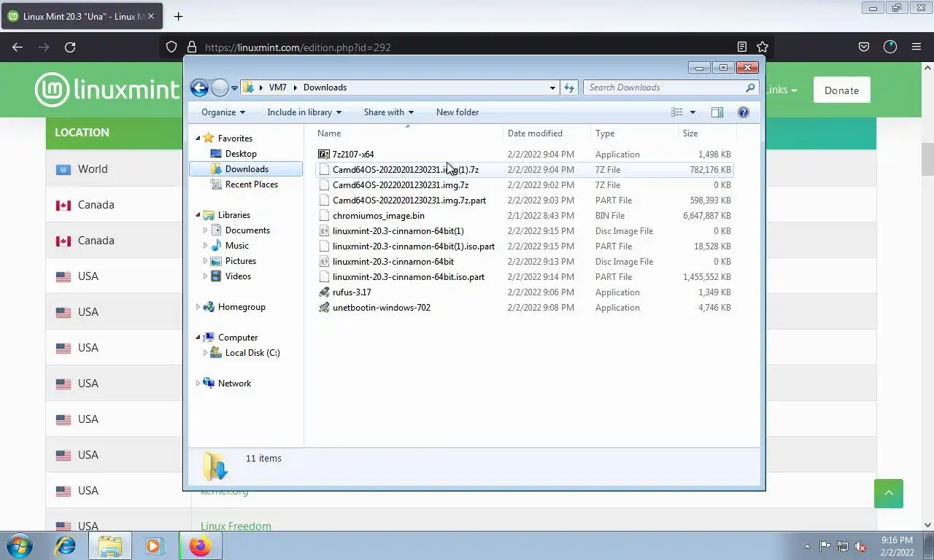
Task: Launch Internet Explorer from taskbar
Action: 66,545
